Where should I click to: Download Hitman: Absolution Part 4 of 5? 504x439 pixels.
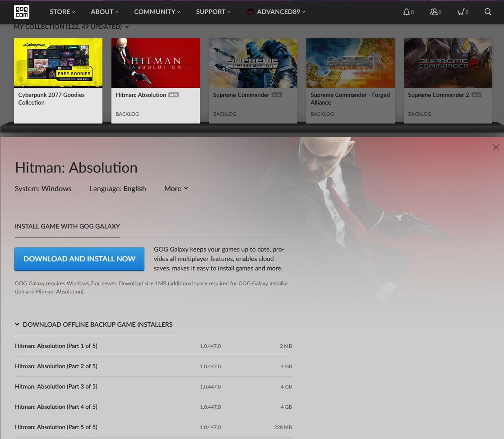click(153, 407)
